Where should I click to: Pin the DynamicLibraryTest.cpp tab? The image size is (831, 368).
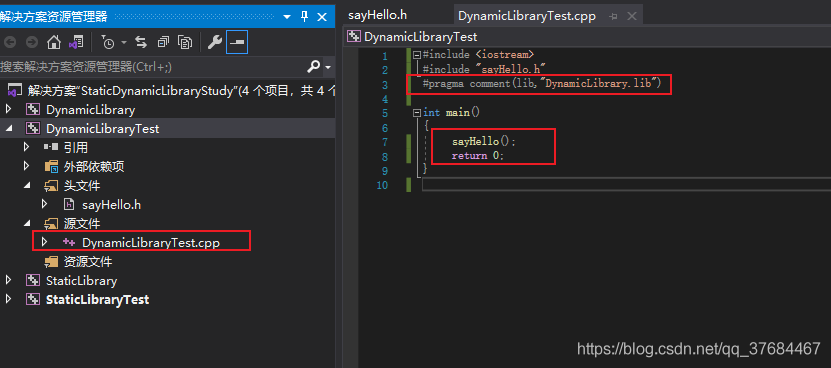click(613, 16)
